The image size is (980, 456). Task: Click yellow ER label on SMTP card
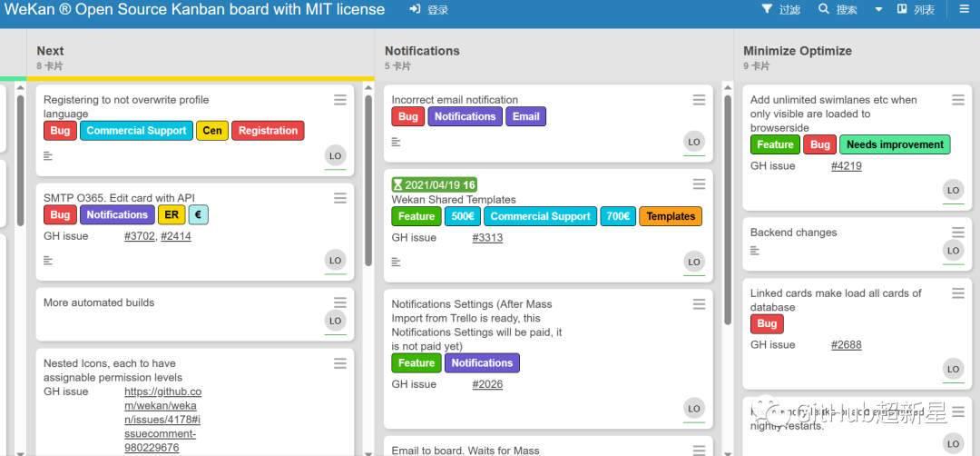tap(171, 214)
